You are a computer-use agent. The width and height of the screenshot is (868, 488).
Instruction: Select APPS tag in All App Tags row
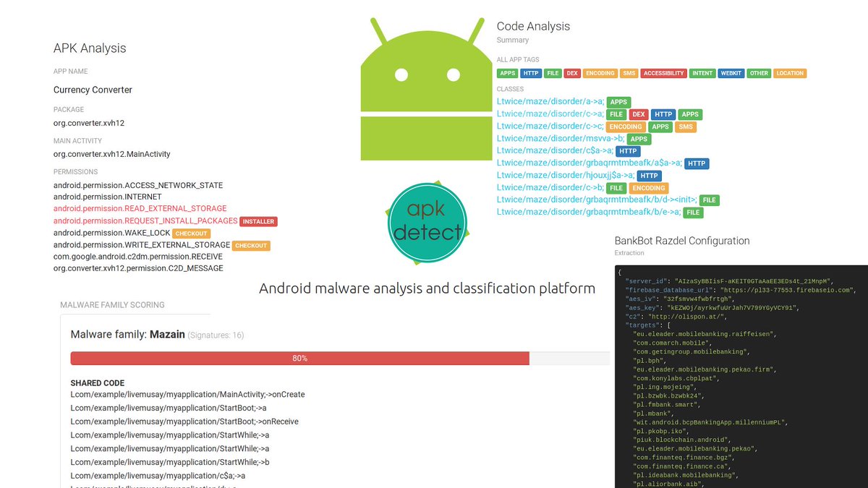508,73
